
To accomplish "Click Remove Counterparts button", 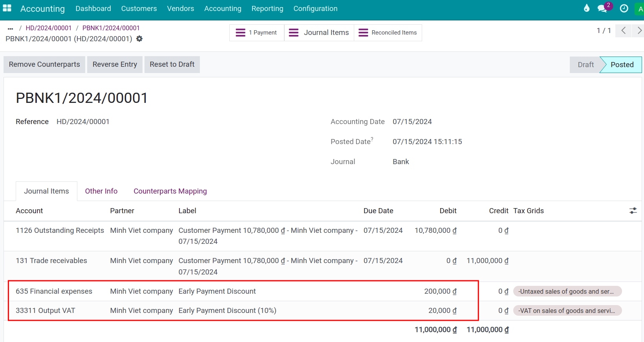I will pyautogui.click(x=44, y=64).
